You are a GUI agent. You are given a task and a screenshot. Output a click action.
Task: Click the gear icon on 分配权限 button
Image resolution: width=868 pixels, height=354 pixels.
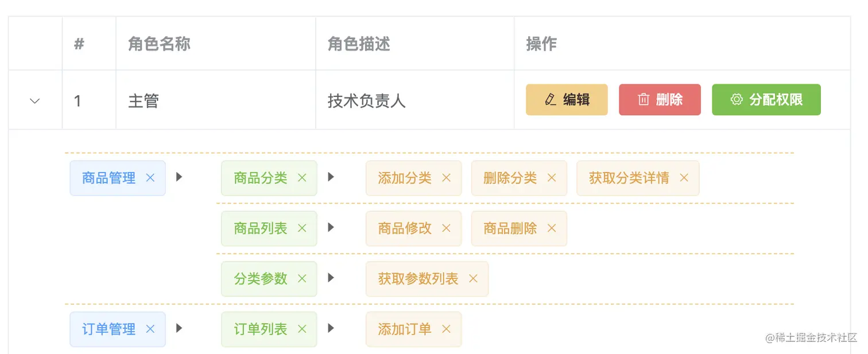pos(735,99)
